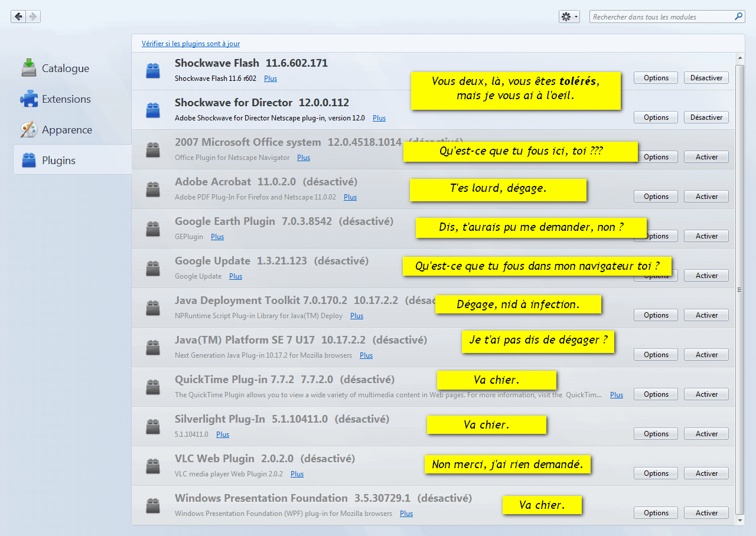Activate the Java(TM) Platform SE 7 U17 plugin
The image size is (756, 536).
coord(706,355)
